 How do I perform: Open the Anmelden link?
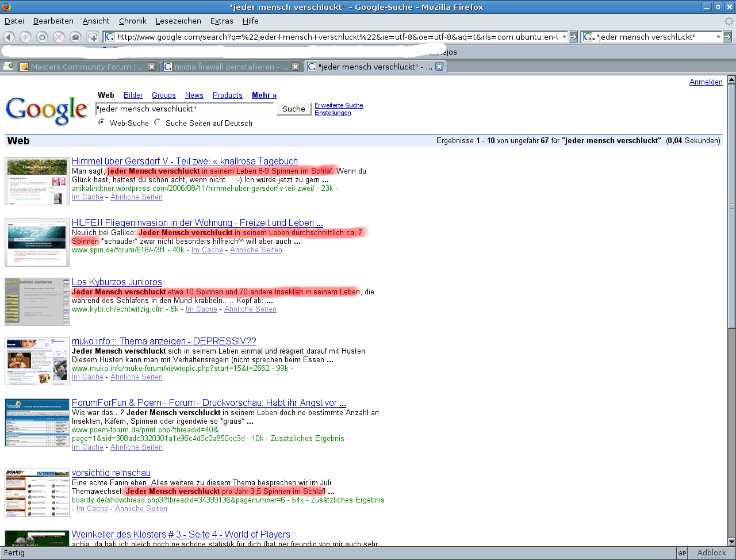tap(706, 82)
